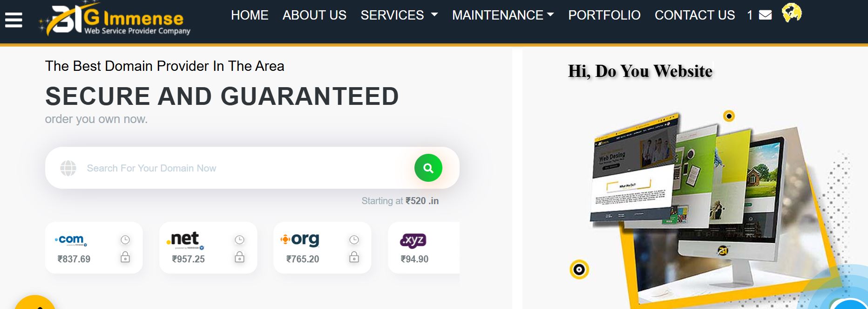Image resolution: width=868 pixels, height=309 pixels.
Task: Click the lock icon on .com card
Action: coord(125,257)
